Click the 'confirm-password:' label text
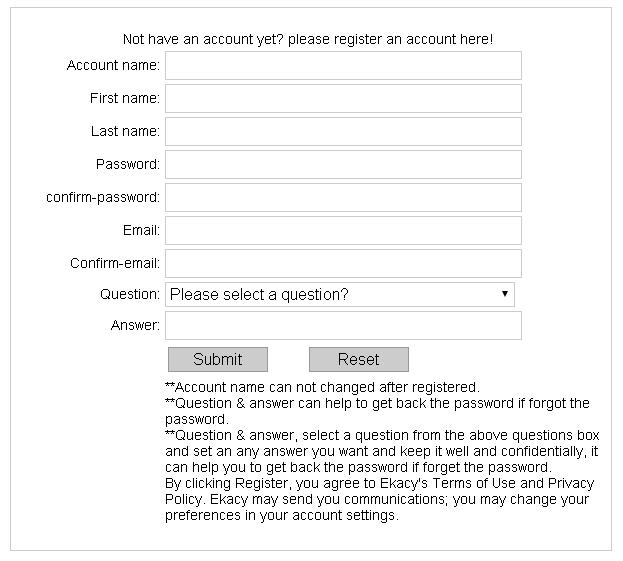Image resolution: width=623 pixels, height=561 pixels. pos(103,198)
